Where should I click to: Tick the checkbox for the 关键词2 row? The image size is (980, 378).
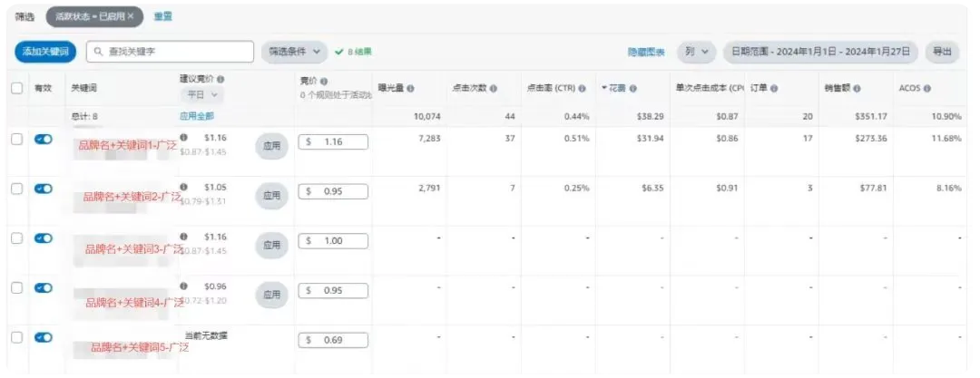[x=17, y=189]
